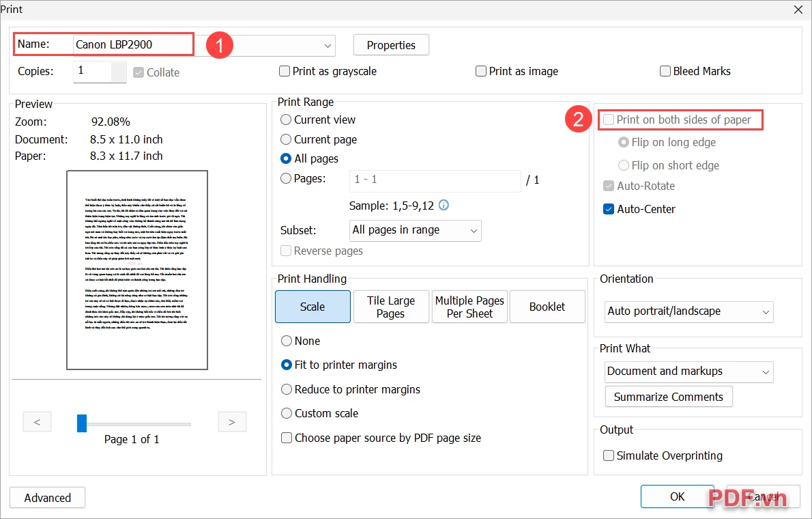Open Print What dropdown

tap(688, 371)
